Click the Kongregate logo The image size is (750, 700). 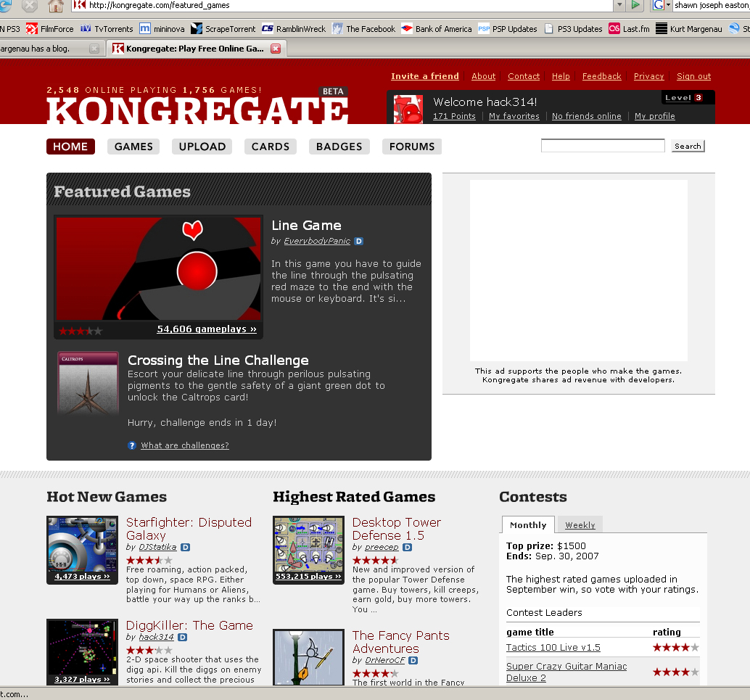tap(197, 110)
